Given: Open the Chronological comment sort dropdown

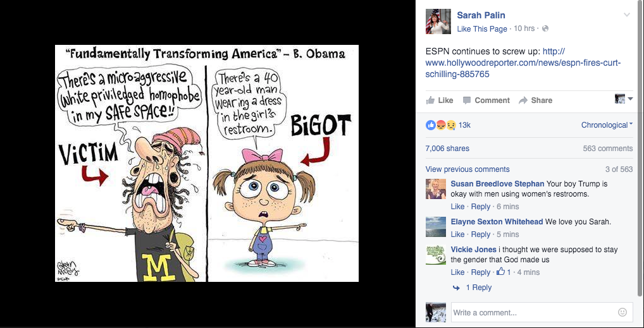Looking at the screenshot, I should click(x=607, y=125).
